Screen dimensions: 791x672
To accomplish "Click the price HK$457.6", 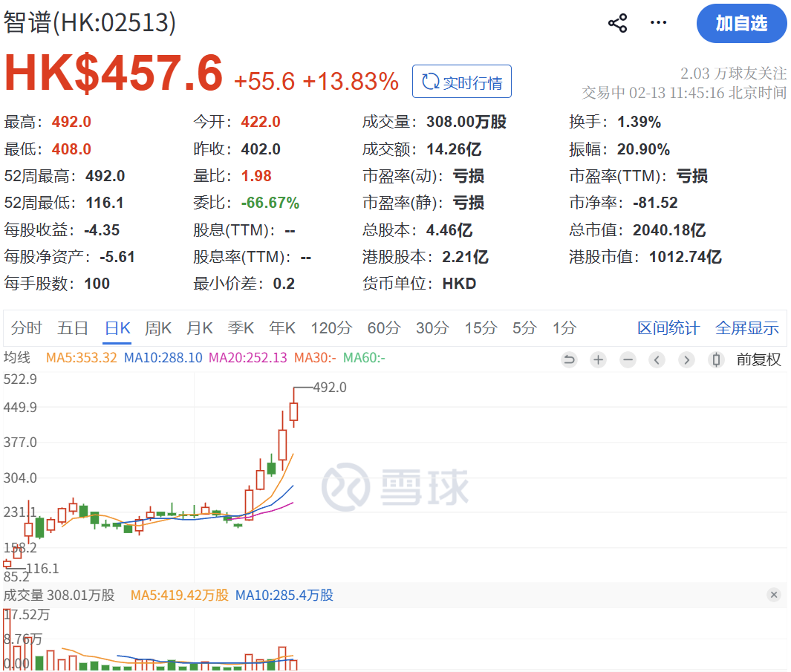I will 114,73.
